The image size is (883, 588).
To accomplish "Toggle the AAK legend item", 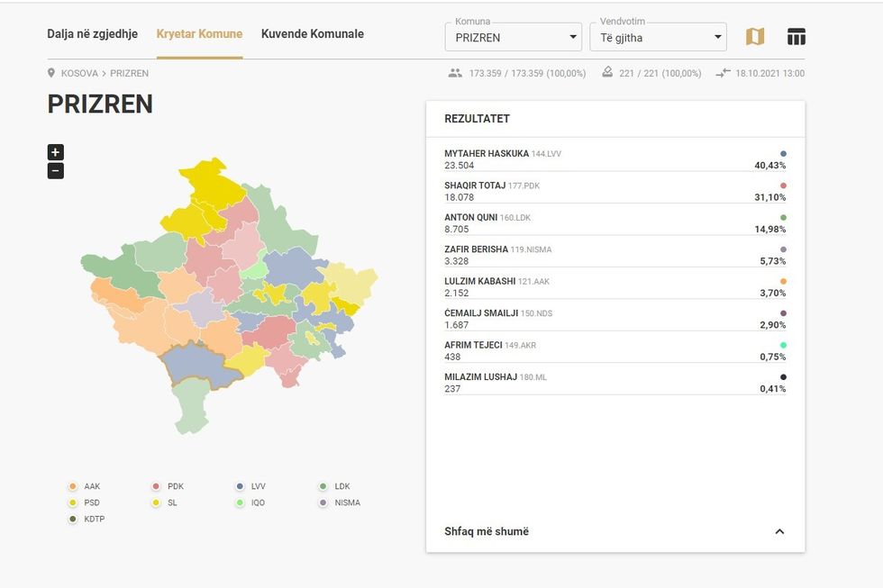I will [86, 486].
